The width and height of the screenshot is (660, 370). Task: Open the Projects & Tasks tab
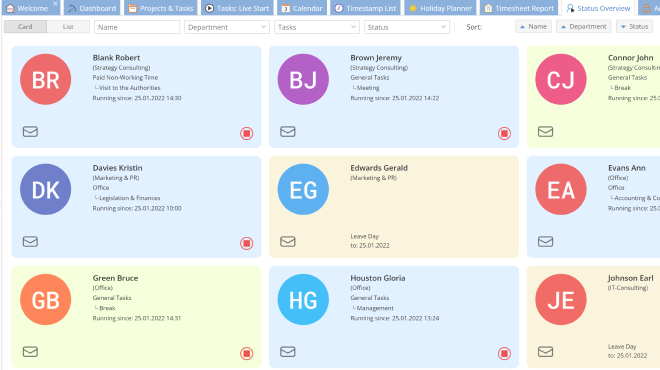pos(161,8)
